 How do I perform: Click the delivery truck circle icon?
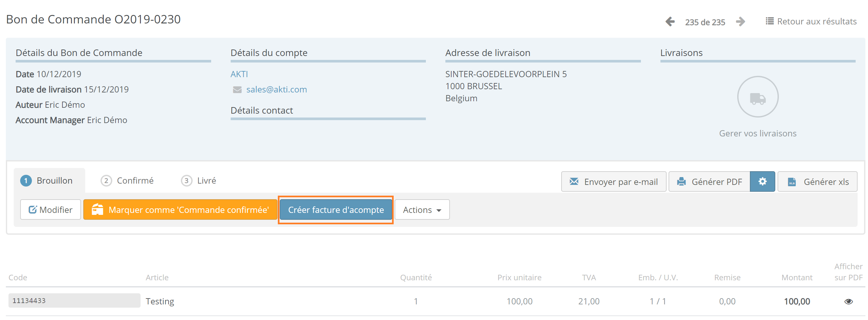[758, 97]
